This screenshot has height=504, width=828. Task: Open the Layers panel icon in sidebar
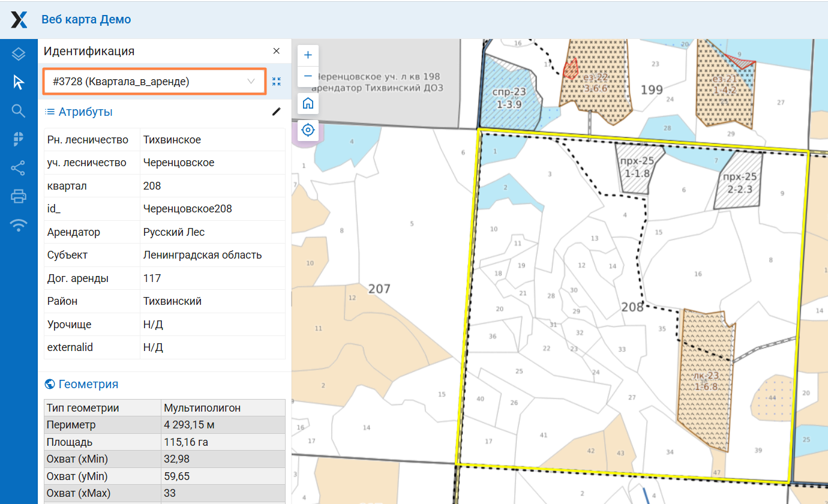(x=19, y=54)
